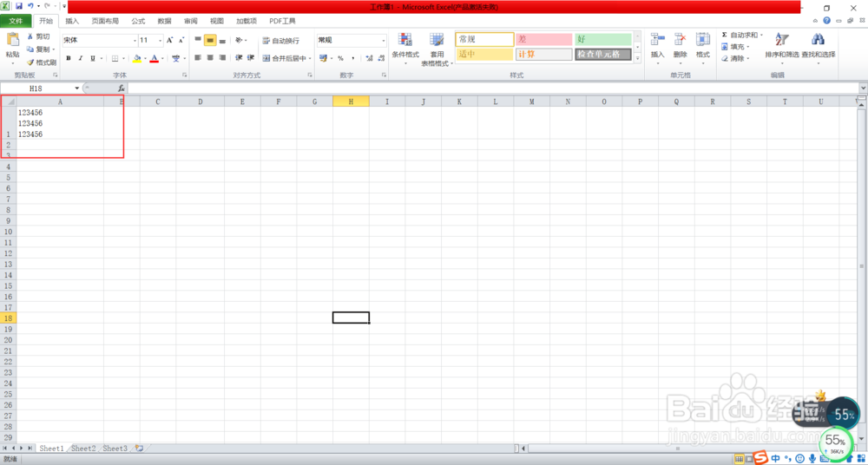Expand the cell styles gallery
The width and height of the screenshot is (868, 465).
pos(637,58)
